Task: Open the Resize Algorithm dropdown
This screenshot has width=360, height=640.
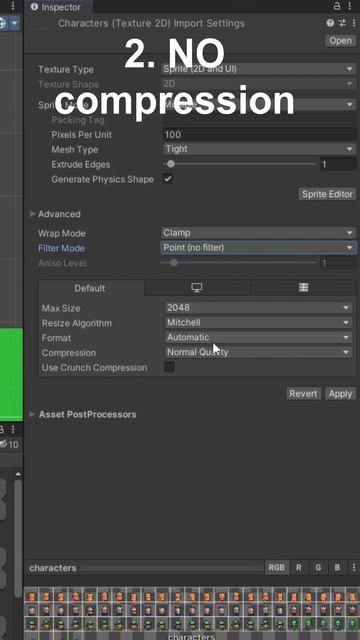Action: 258,322
